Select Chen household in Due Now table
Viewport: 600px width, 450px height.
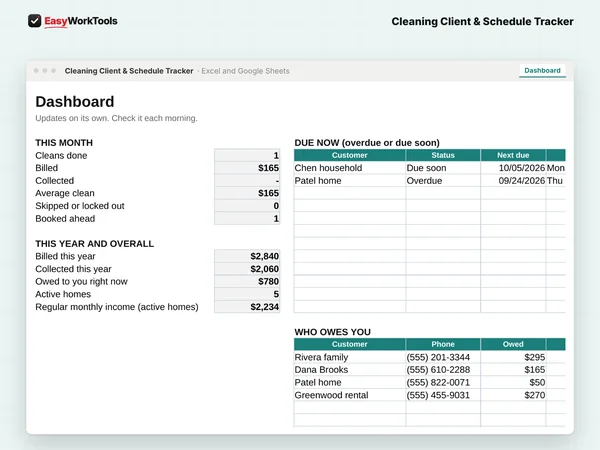click(x=349, y=168)
